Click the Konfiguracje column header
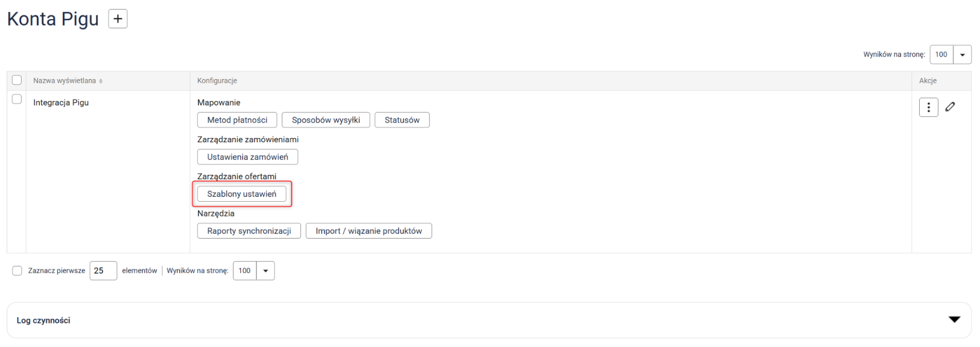 (217, 80)
